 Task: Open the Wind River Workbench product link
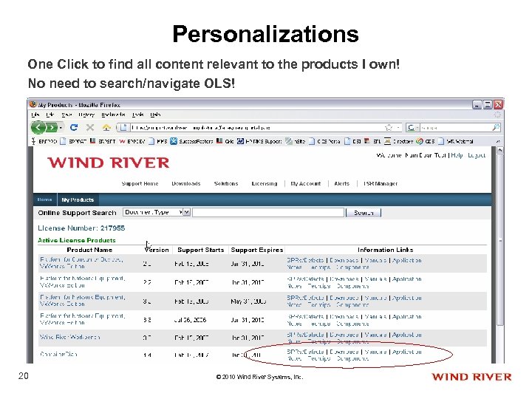coord(69,337)
